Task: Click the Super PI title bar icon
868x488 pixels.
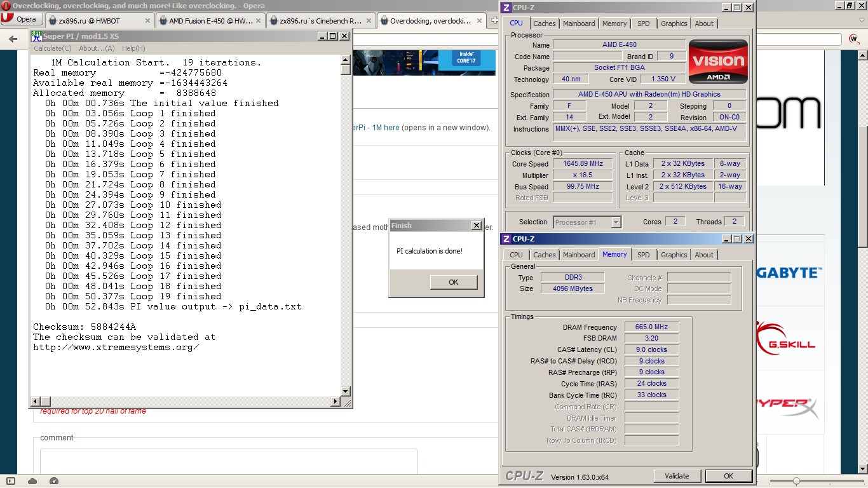Action: (x=37, y=36)
